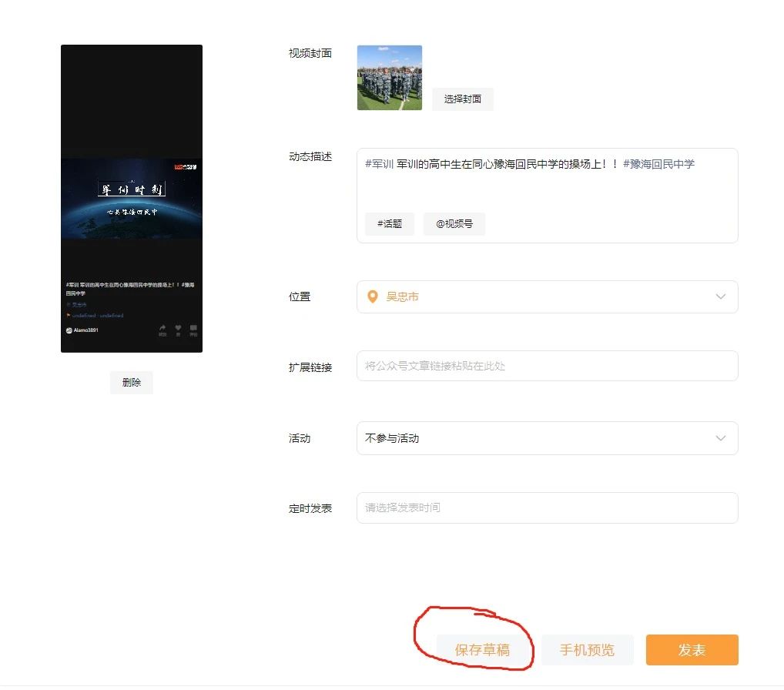Insert a topic with #话题 button
Image resolution: width=784 pixels, height=690 pixels.
(390, 223)
